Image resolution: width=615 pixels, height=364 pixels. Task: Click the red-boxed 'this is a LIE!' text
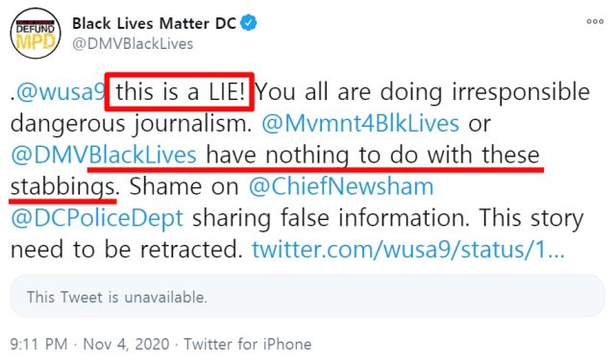pos(180,92)
